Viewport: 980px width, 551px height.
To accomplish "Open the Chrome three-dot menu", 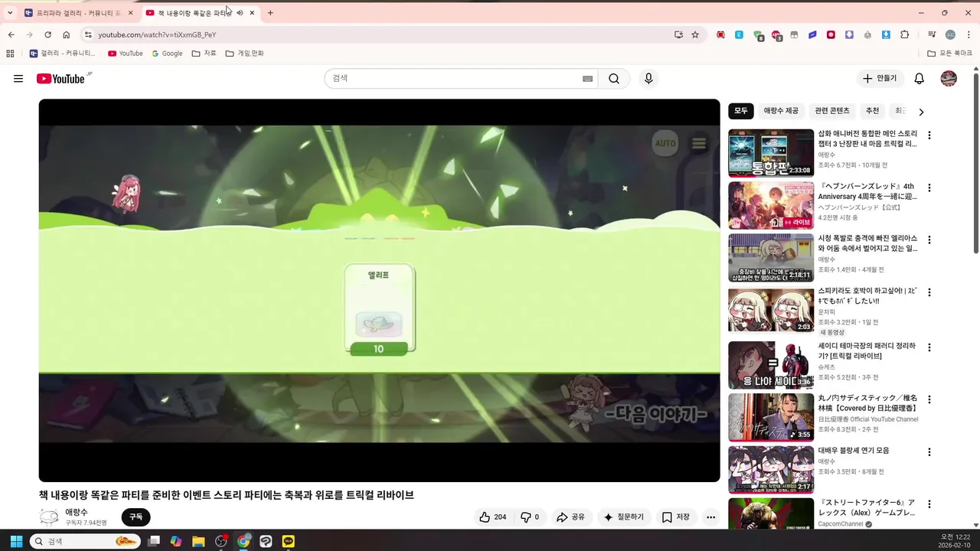I will click(x=969, y=34).
